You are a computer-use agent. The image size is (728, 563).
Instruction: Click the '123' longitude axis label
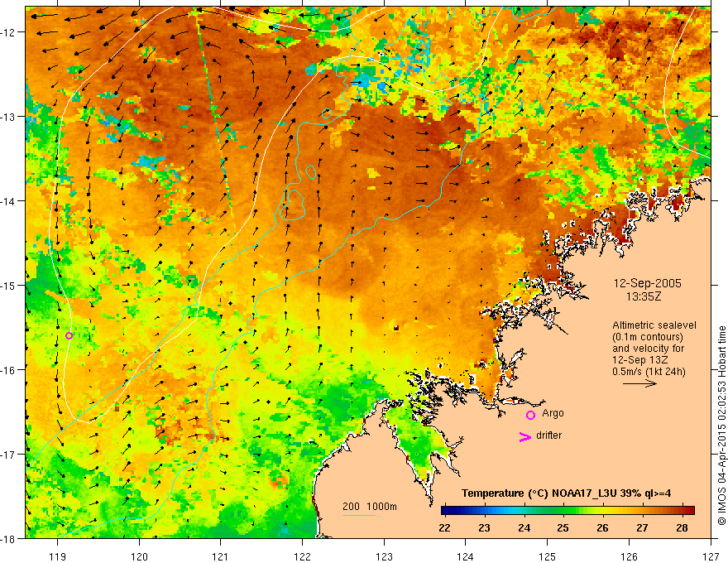pyautogui.click(x=384, y=556)
